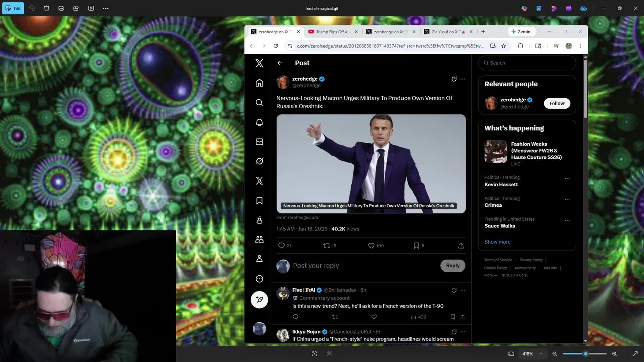The height and width of the screenshot is (362, 644).
Task: Click the print icon in Photos toolbar
Action: 61,8
